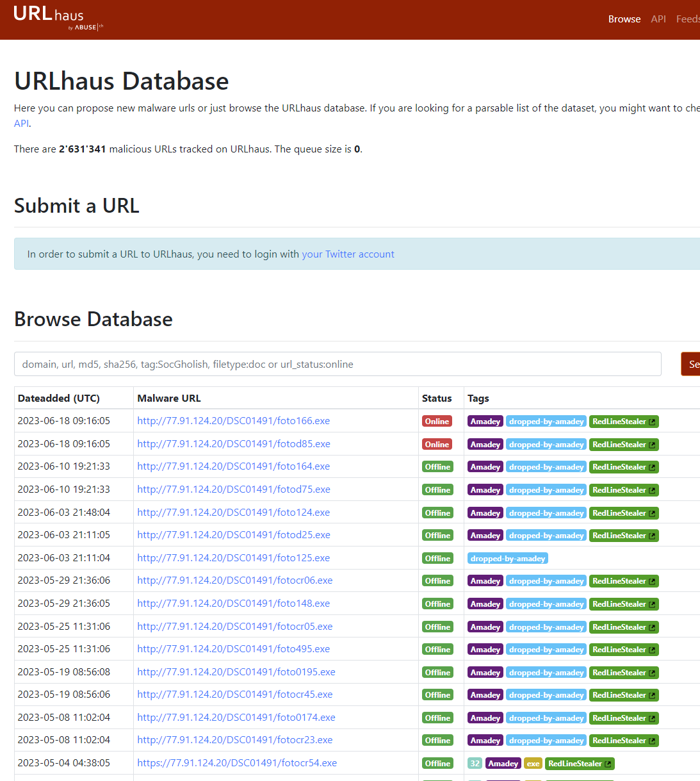Open the Browse menu item
This screenshot has width=700, height=781.
pos(624,19)
